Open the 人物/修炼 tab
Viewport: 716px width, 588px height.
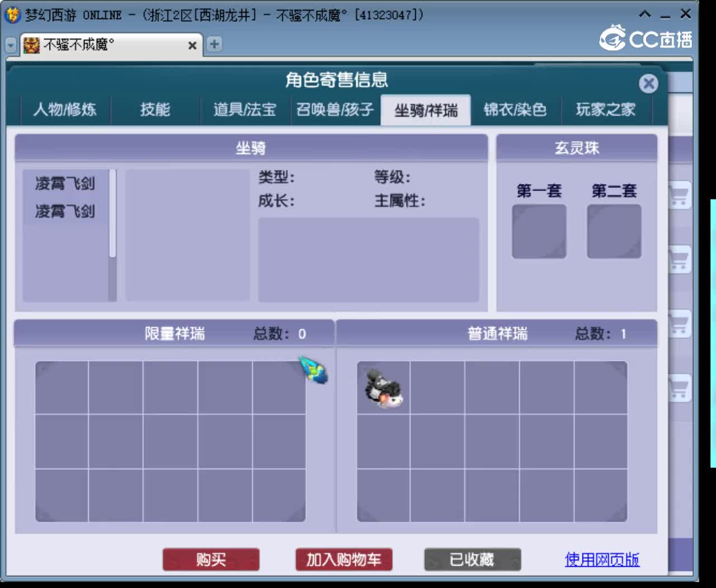pos(65,109)
